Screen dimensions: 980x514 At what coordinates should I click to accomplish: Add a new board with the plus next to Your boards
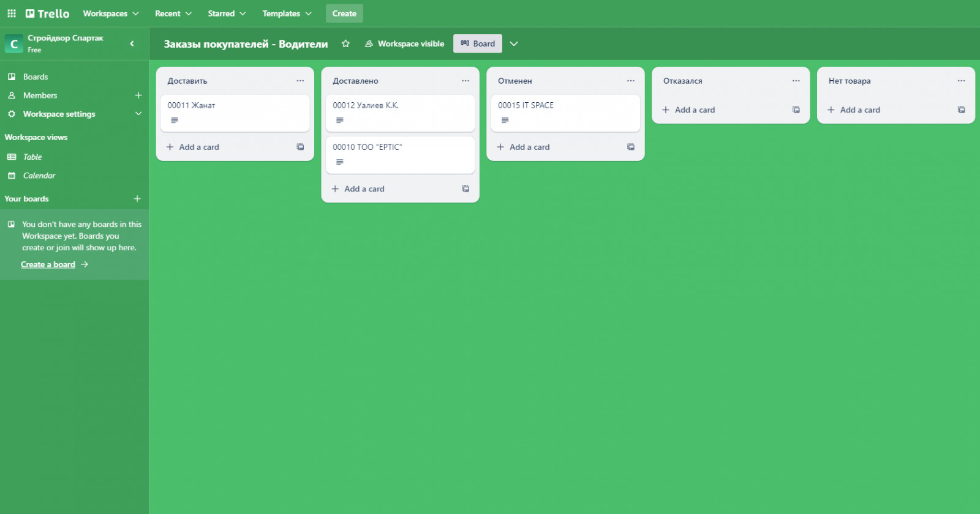click(137, 199)
